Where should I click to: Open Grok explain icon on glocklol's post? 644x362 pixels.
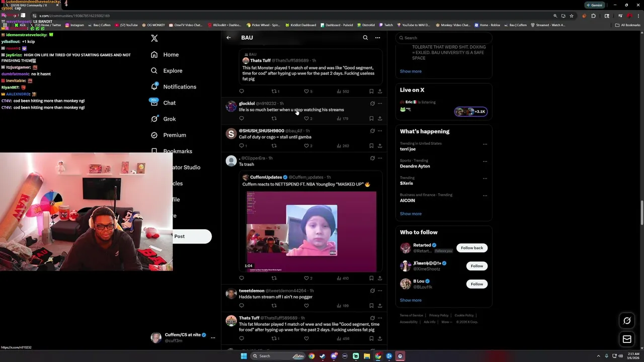(x=372, y=104)
